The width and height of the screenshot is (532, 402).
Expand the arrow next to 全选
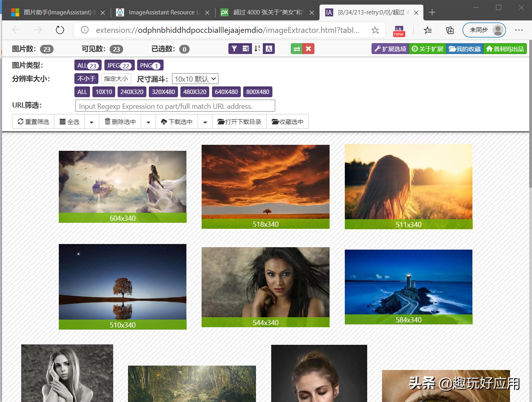point(92,122)
